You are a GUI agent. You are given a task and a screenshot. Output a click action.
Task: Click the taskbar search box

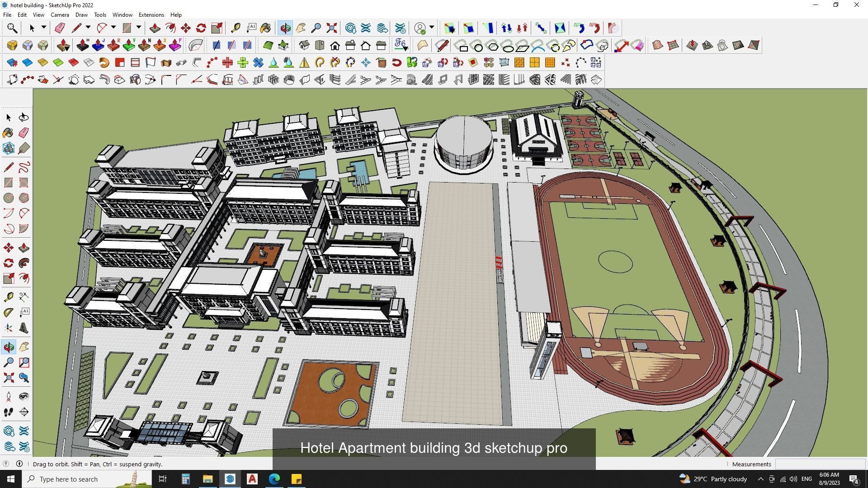pos(87,479)
